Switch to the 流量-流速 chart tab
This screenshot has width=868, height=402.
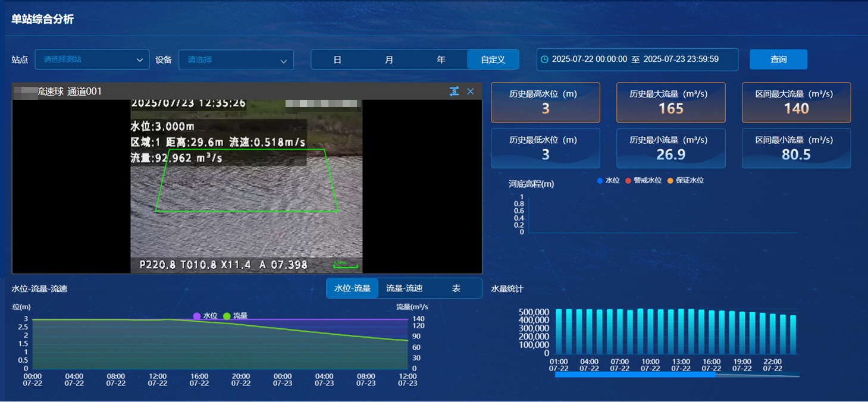[x=403, y=288]
